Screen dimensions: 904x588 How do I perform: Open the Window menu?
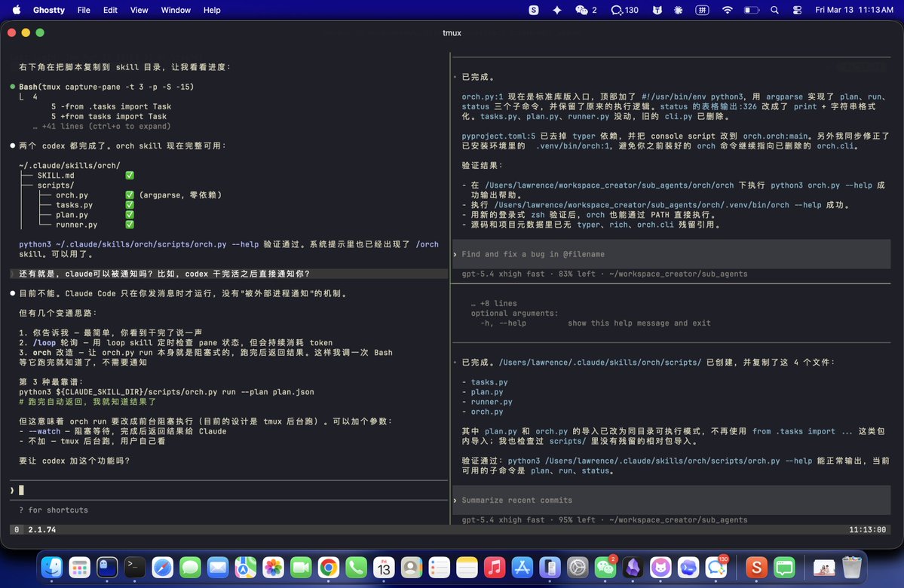click(x=176, y=10)
